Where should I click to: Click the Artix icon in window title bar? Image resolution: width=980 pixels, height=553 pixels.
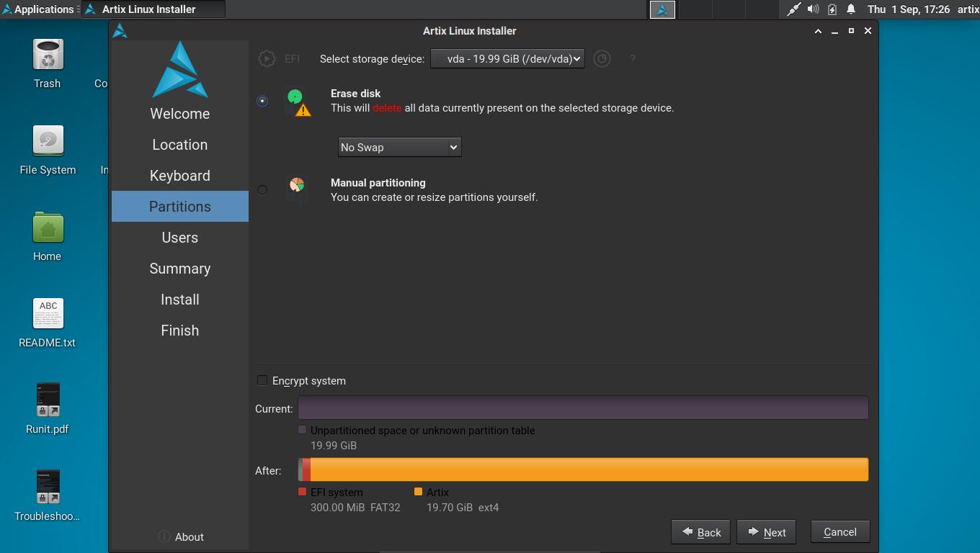click(120, 31)
